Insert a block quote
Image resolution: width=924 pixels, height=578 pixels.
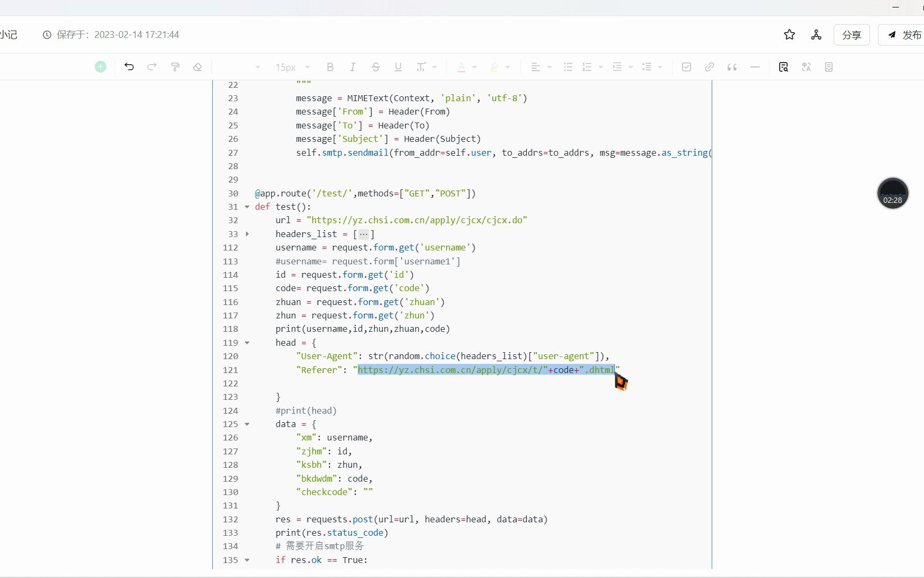[732, 67]
